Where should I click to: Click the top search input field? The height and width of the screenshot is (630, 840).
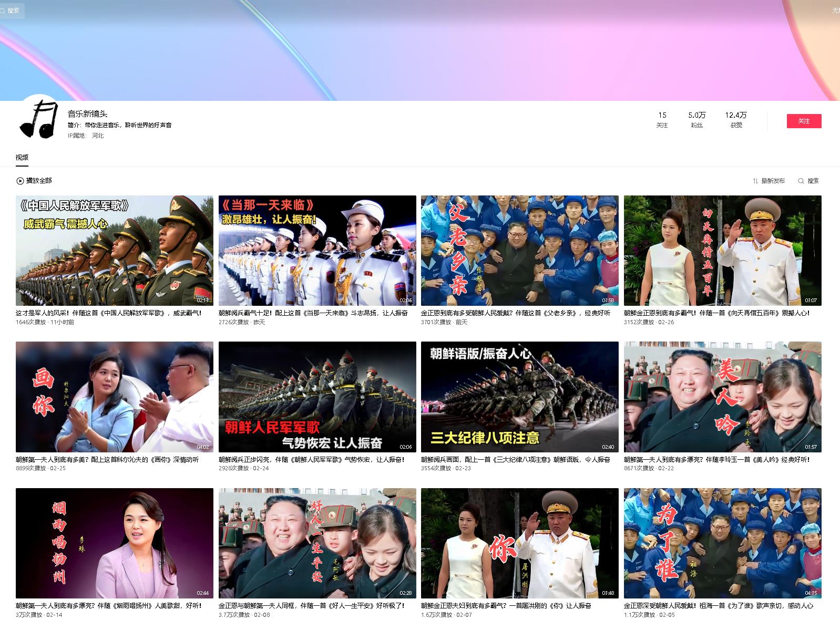(x=14, y=11)
